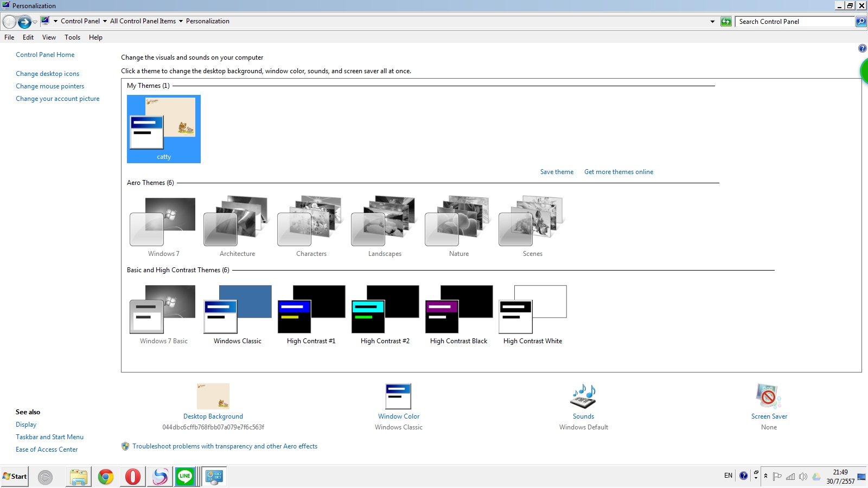Click Get more themes online link
The image size is (868, 488).
618,172
